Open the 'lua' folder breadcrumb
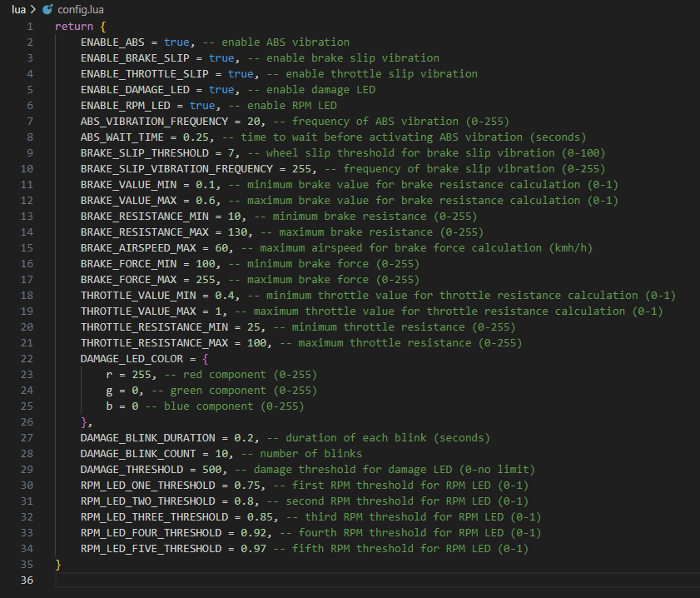Image resolution: width=700 pixels, height=598 pixels. tap(19, 9)
